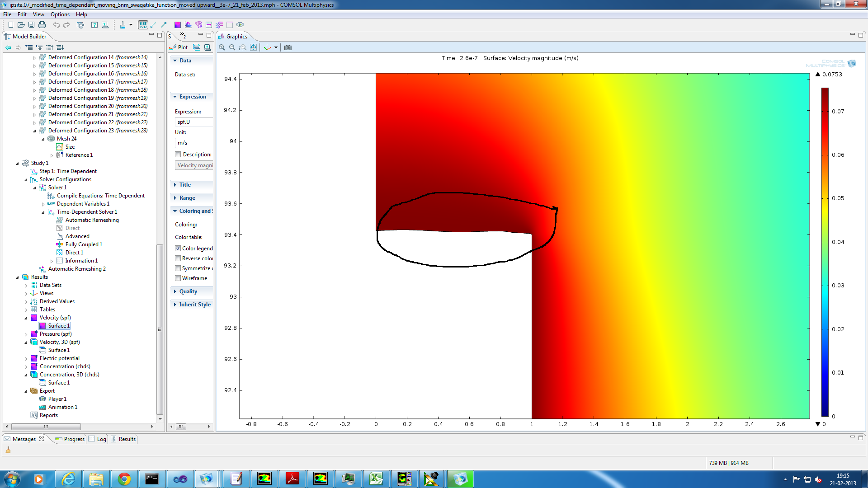This screenshot has height=488, width=868.
Task: Click the Player animation toolbar icon
Action: click(240, 25)
